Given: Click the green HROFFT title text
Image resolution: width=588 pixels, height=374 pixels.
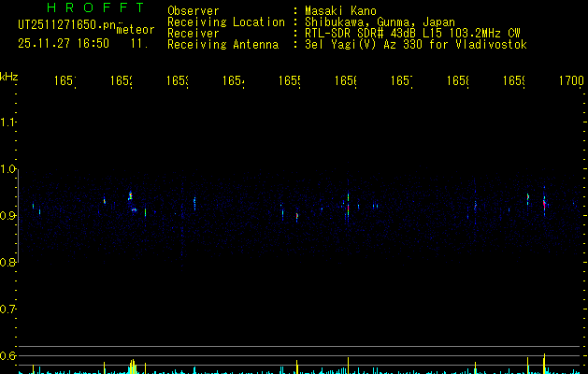Looking at the screenshot, I should (95, 7).
